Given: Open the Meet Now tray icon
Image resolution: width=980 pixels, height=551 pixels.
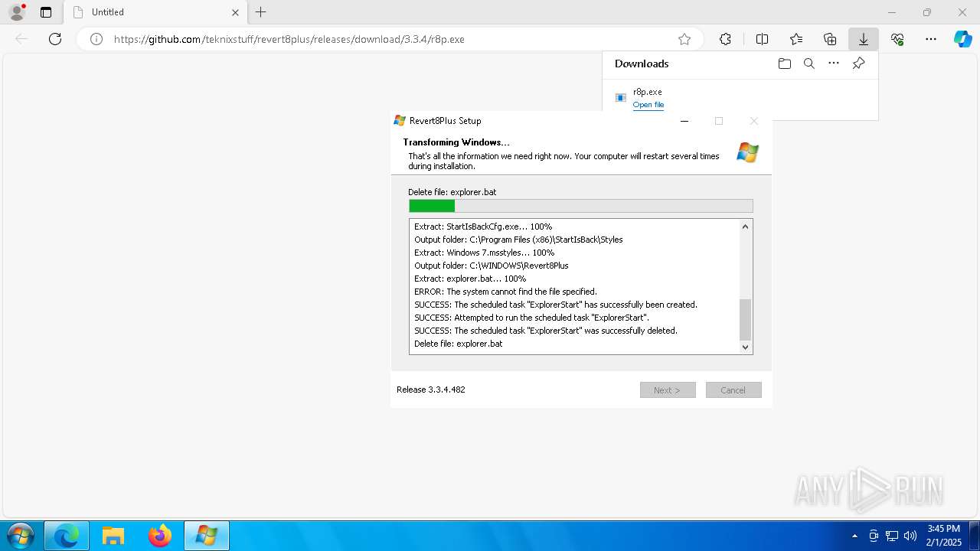Looking at the screenshot, I should click(874, 536).
